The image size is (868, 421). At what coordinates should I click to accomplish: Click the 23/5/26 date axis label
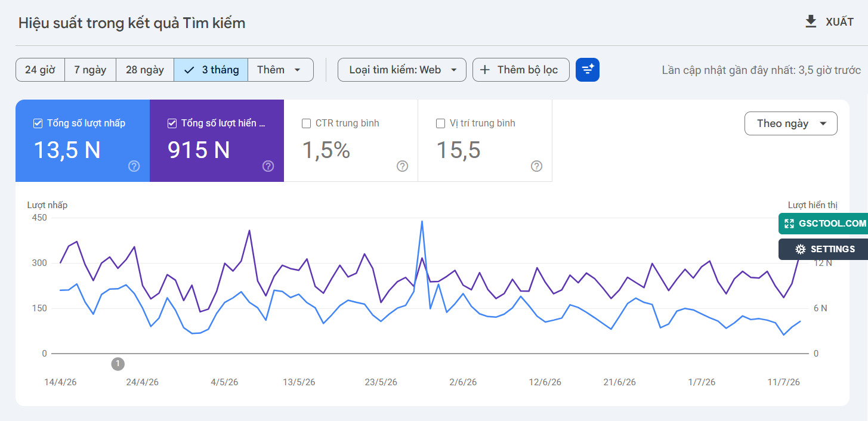coord(381,382)
